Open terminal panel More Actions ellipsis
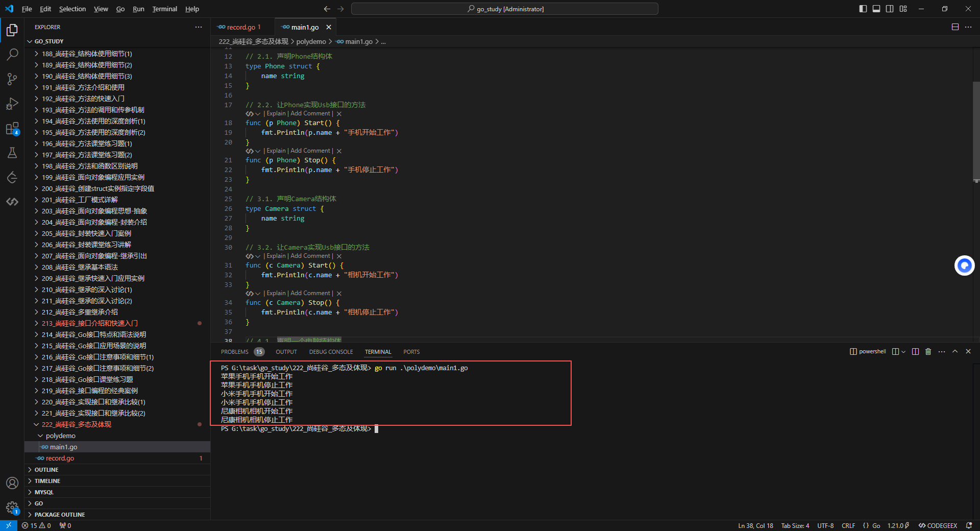 [942, 351]
